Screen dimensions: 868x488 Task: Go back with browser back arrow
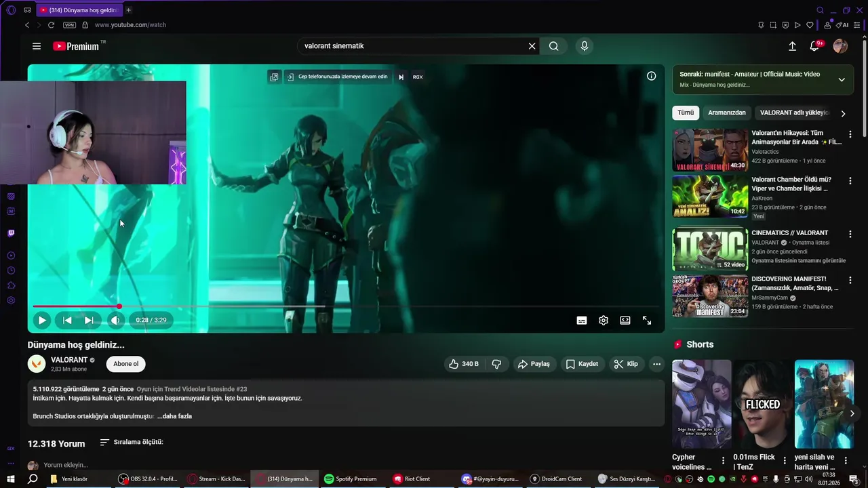point(27,25)
